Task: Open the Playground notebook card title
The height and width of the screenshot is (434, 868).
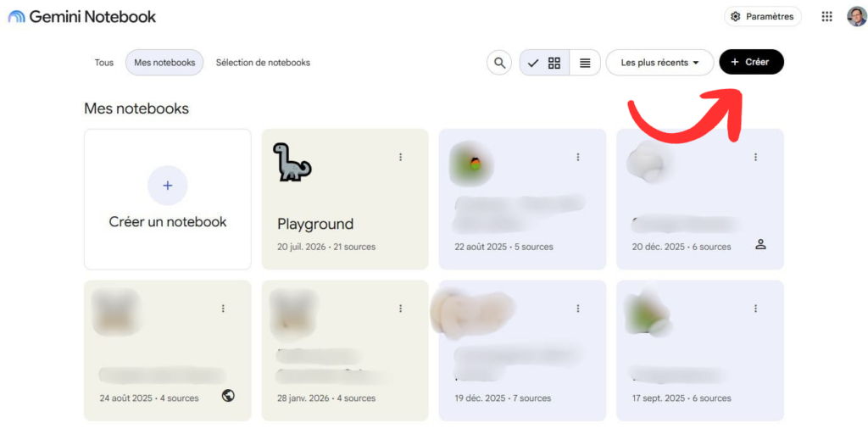Action: click(315, 224)
